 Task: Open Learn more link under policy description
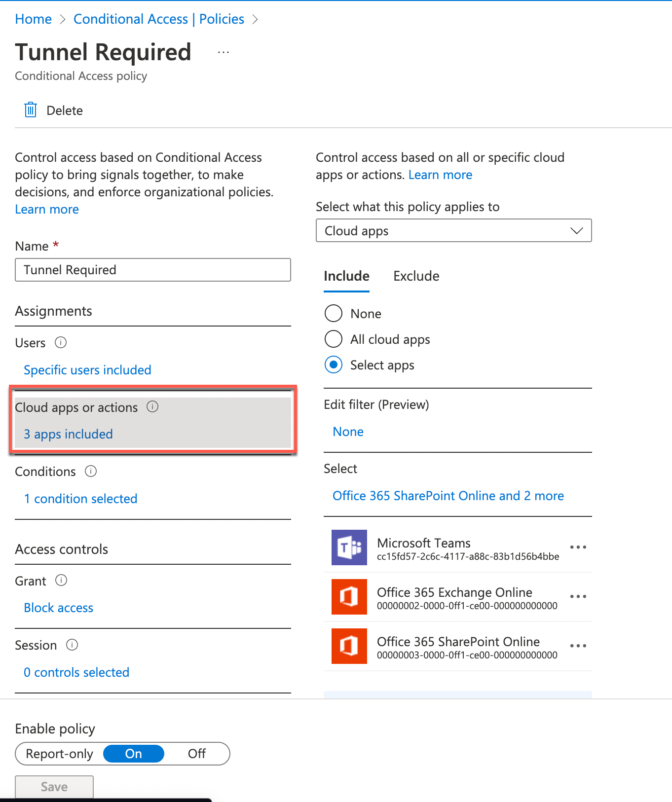(47, 209)
